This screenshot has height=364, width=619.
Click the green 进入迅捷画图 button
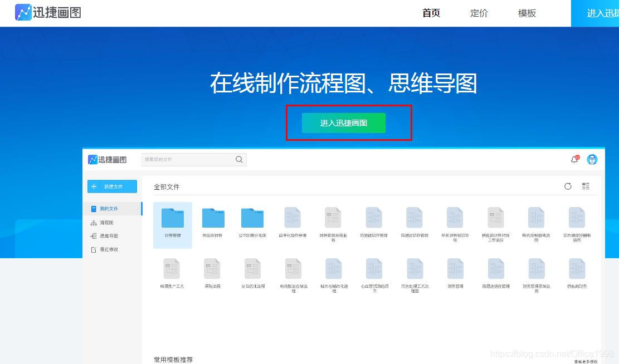click(x=343, y=123)
